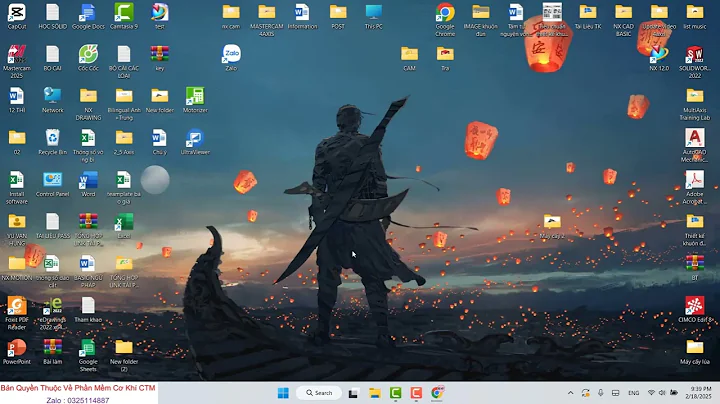Open the Google Docs shortcut

88,17
